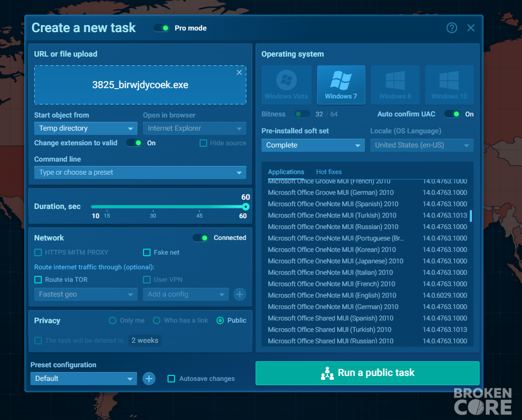Image resolution: width=522 pixels, height=420 pixels.
Task: Choose the Windows 10 operating system
Action: pyautogui.click(x=449, y=85)
